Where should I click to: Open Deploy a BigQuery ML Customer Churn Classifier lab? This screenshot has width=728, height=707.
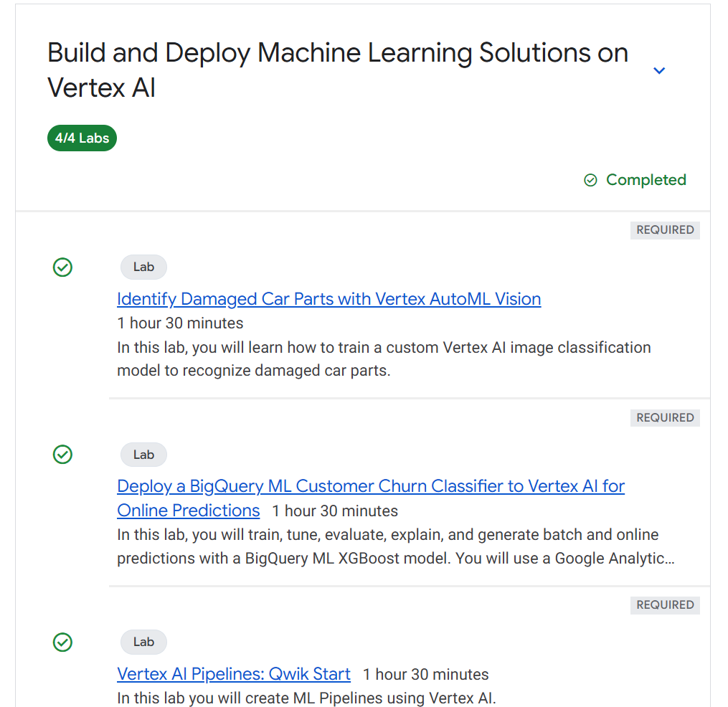371,498
